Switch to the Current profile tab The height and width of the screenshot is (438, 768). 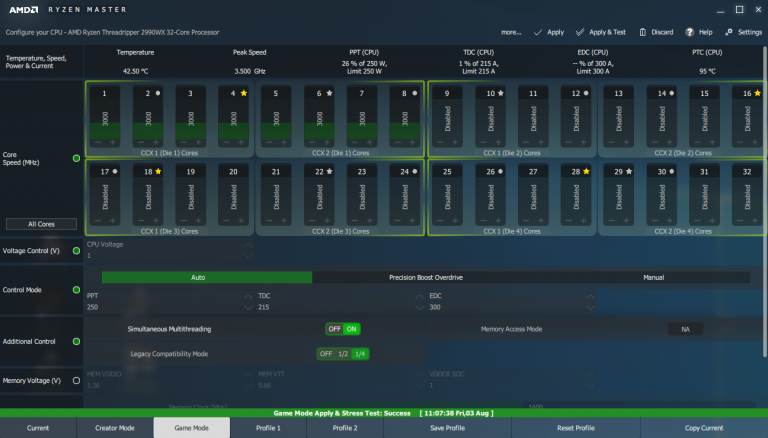coord(38,428)
